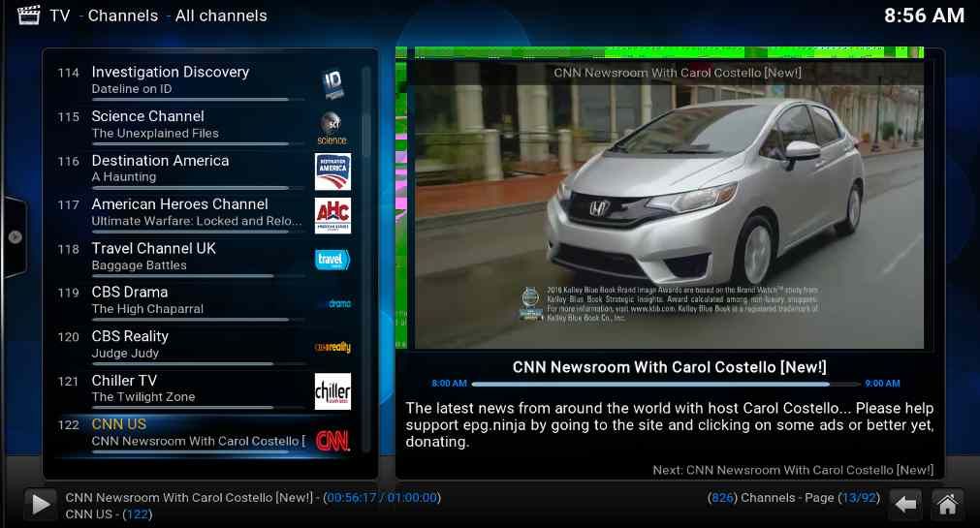Click the AHC channel logo
This screenshot has width=980, height=528.
click(x=332, y=216)
